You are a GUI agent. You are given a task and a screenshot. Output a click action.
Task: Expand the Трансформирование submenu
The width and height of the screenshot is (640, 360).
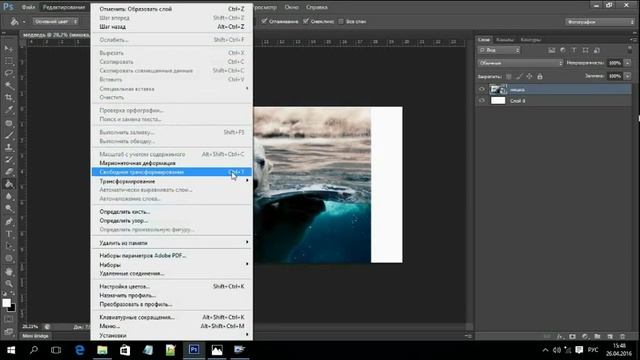point(171,181)
